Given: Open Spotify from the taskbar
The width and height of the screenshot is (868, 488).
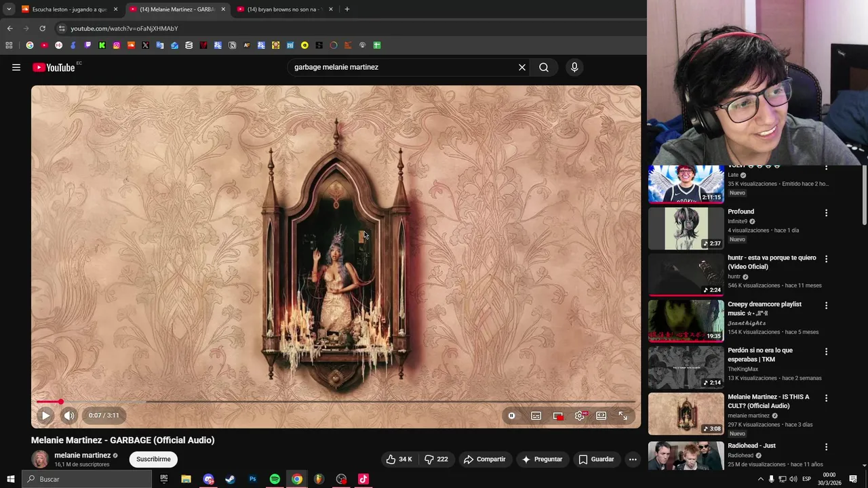Looking at the screenshot, I should coord(275,479).
